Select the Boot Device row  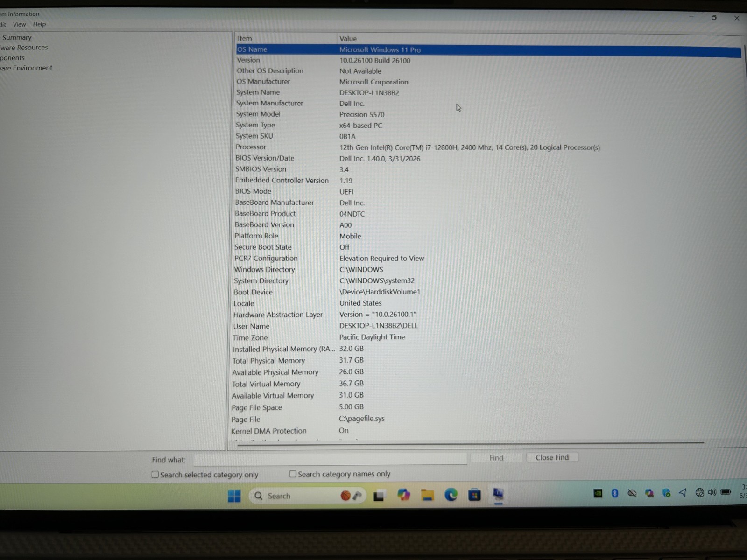point(488,292)
